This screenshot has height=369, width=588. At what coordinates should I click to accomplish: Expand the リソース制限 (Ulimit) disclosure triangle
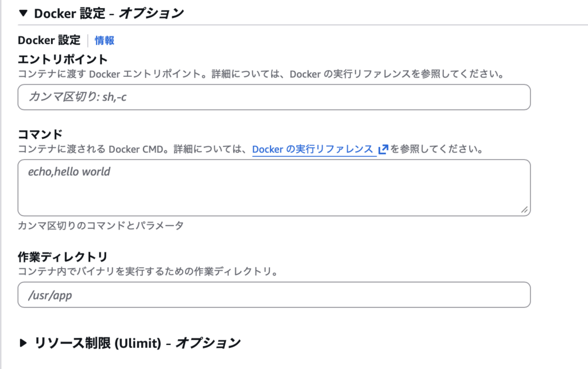click(x=24, y=343)
